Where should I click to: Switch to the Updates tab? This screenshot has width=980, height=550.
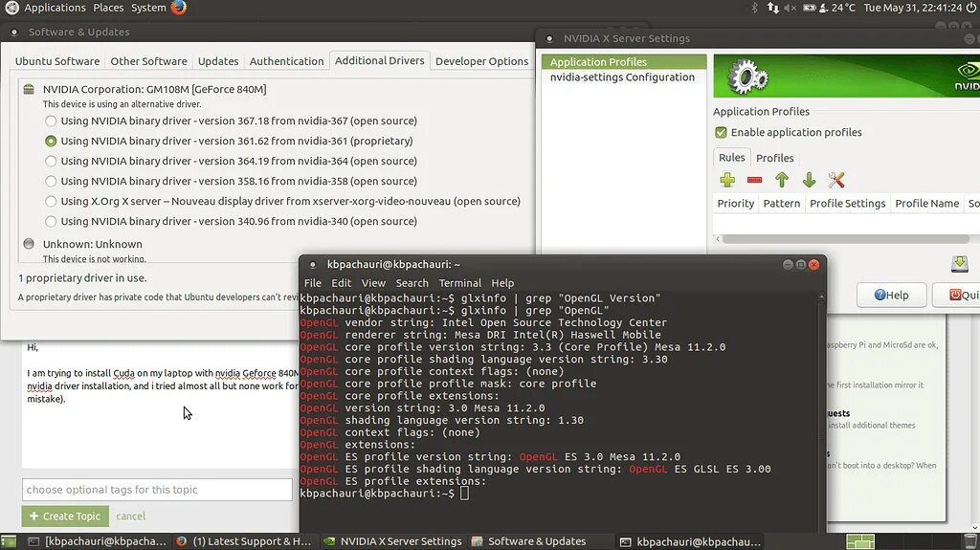click(x=218, y=61)
